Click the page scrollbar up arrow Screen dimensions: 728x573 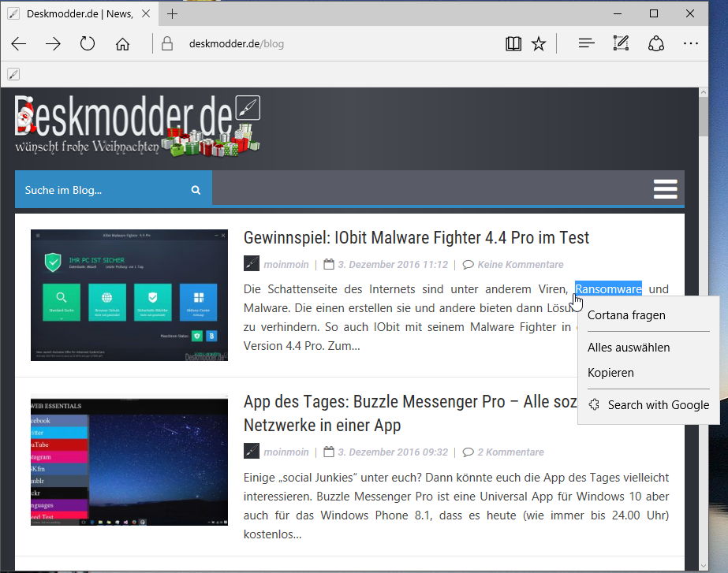coord(704,92)
